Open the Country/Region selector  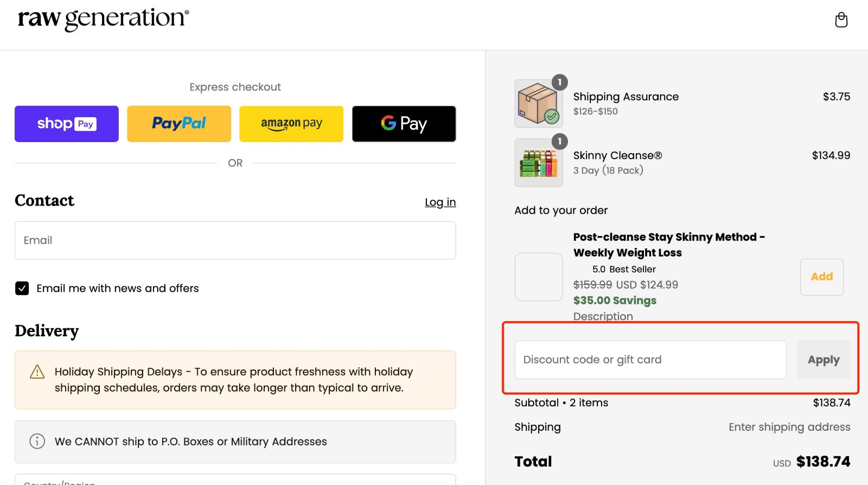235,481
